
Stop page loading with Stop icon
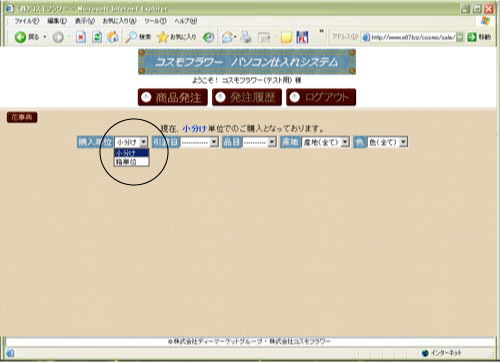[81, 37]
